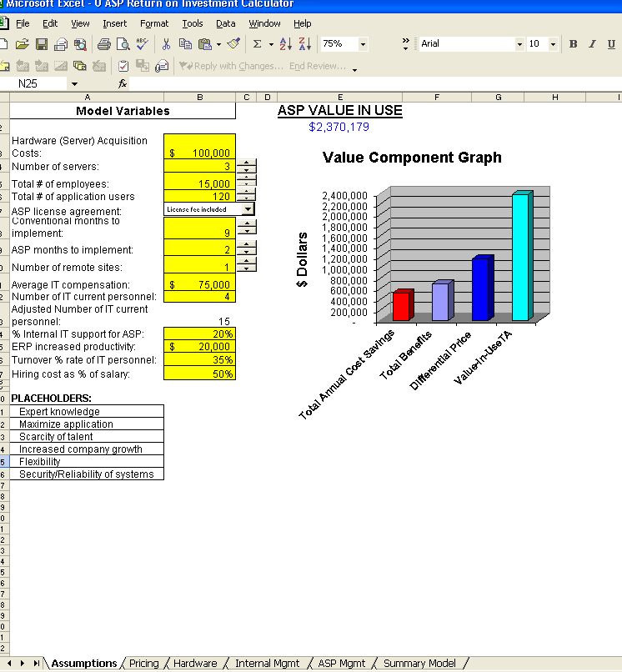Click Show All Comments icon in reviewing toolbar
This screenshot has height=672, width=622.
tap(80, 66)
